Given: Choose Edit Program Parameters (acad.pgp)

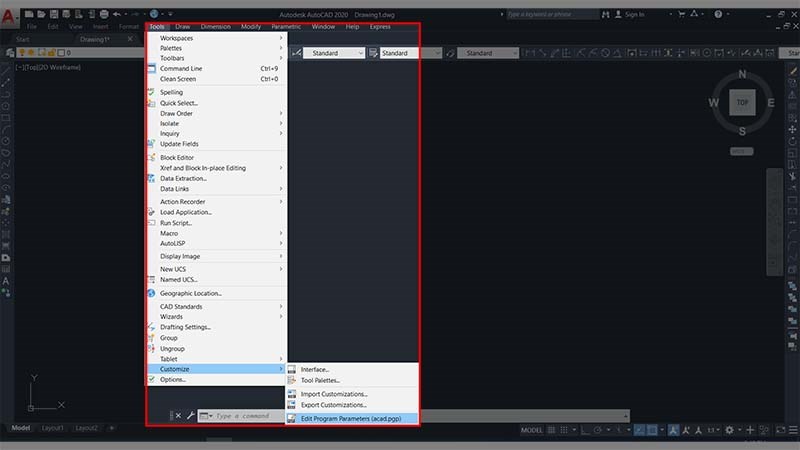Looking at the screenshot, I should tap(352, 418).
